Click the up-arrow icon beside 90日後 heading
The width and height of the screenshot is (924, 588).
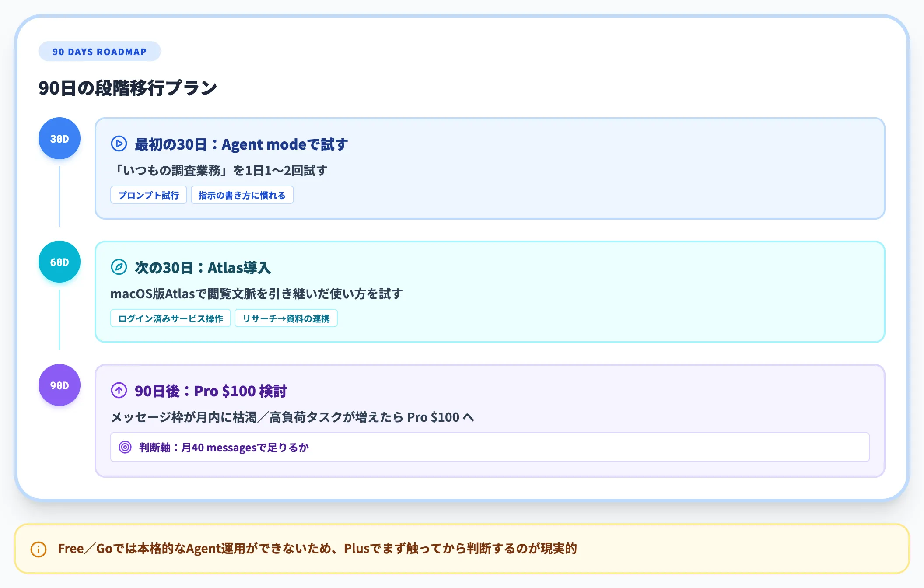point(119,390)
